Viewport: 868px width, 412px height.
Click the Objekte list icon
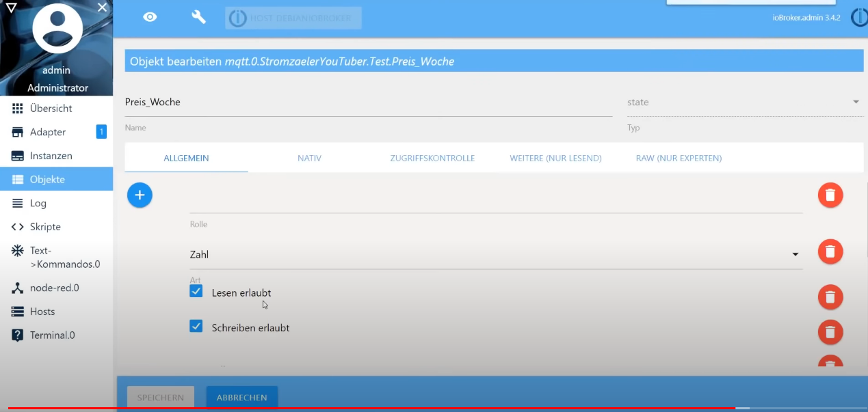click(18, 180)
